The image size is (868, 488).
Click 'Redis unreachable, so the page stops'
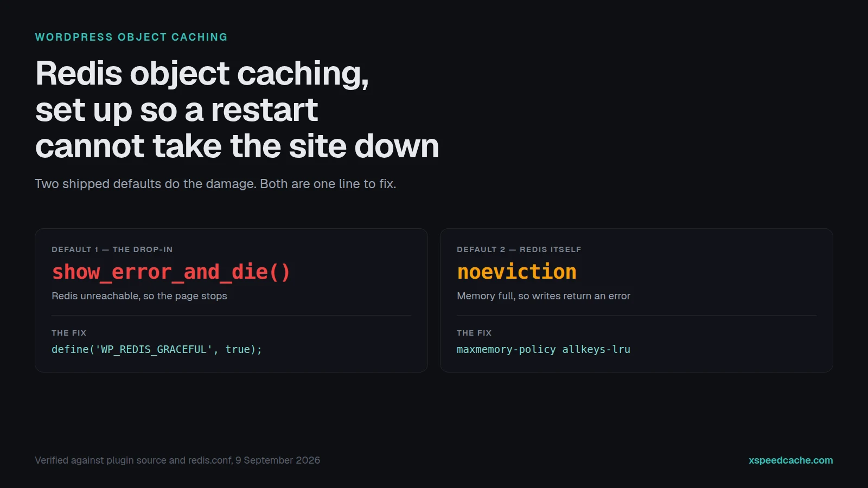click(139, 296)
